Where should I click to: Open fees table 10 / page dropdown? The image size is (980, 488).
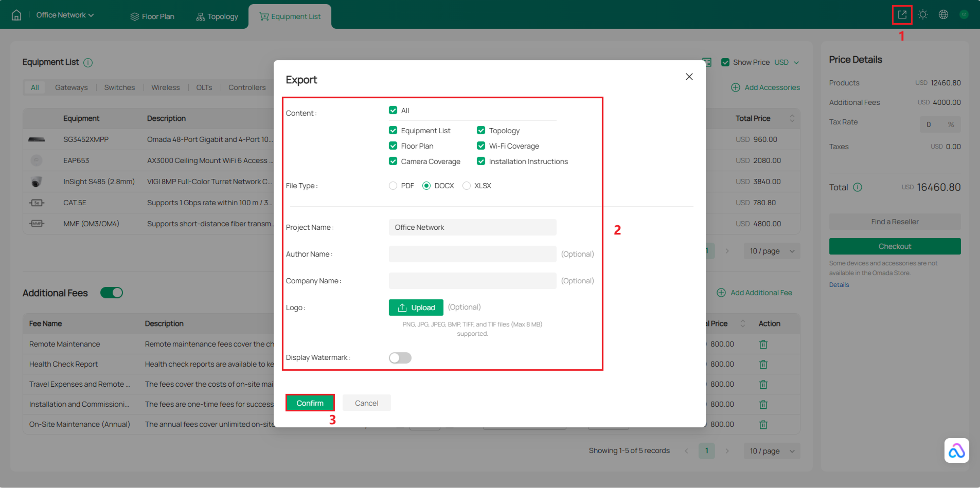(x=772, y=451)
